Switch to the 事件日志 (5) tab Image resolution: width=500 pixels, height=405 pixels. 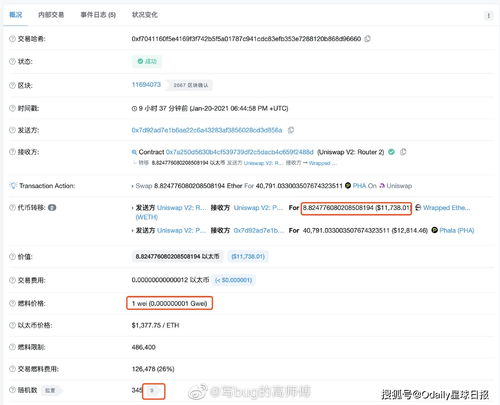[x=98, y=15]
